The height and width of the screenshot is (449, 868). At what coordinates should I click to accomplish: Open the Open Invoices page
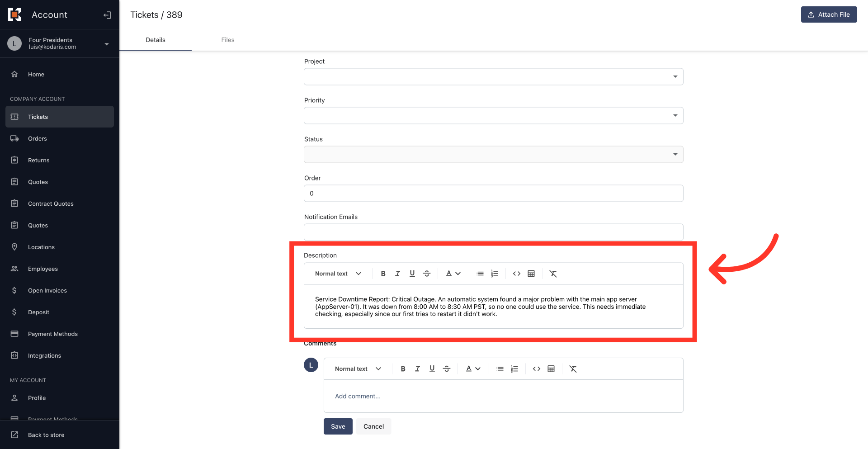[x=60, y=290]
